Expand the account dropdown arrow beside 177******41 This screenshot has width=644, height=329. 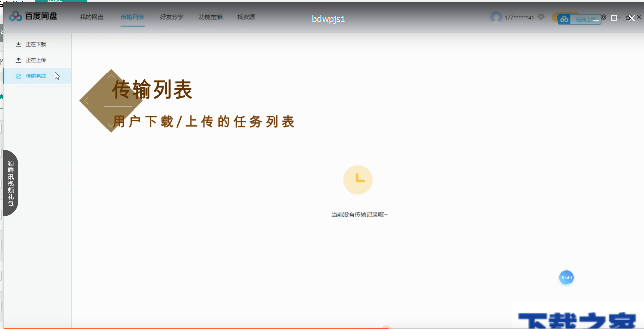(x=540, y=17)
